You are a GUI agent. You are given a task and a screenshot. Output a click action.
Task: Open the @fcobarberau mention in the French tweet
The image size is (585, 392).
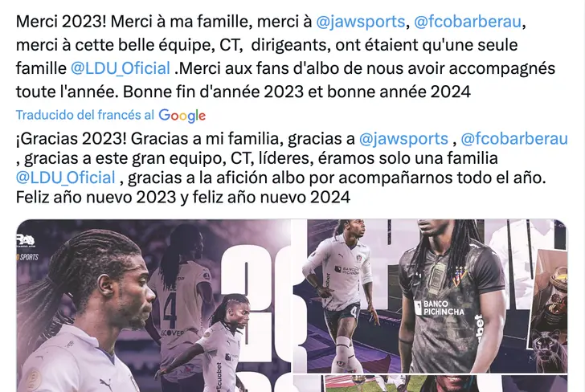pos(468,22)
